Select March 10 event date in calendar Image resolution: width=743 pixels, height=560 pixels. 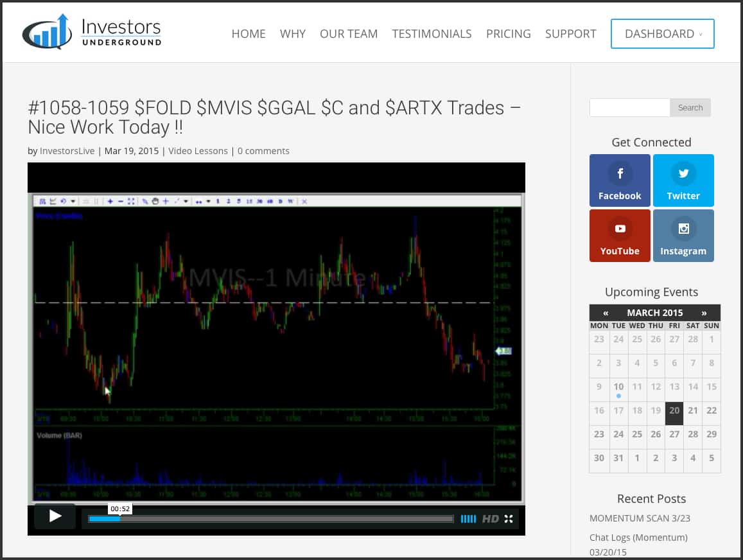pyautogui.click(x=618, y=389)
